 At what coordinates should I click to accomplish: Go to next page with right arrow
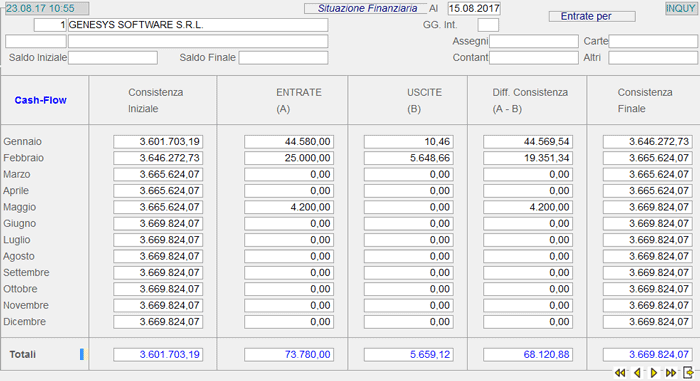pos(654,373)
